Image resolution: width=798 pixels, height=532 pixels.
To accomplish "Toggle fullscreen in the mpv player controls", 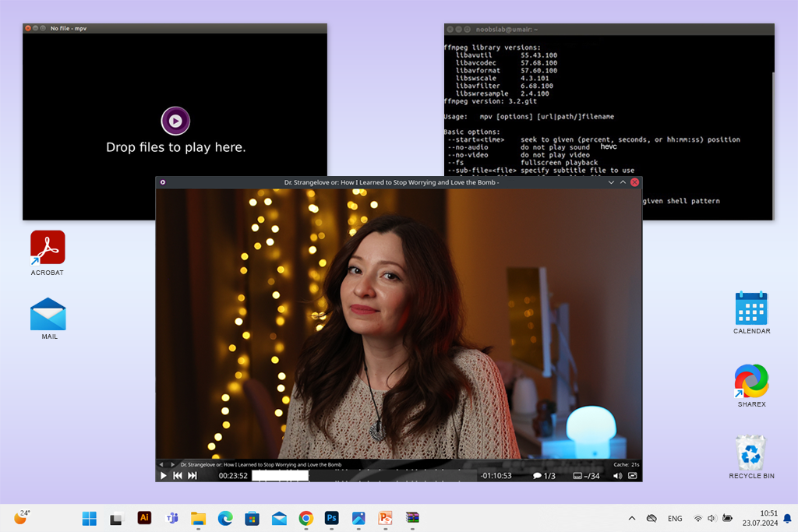I will point(633,476).
